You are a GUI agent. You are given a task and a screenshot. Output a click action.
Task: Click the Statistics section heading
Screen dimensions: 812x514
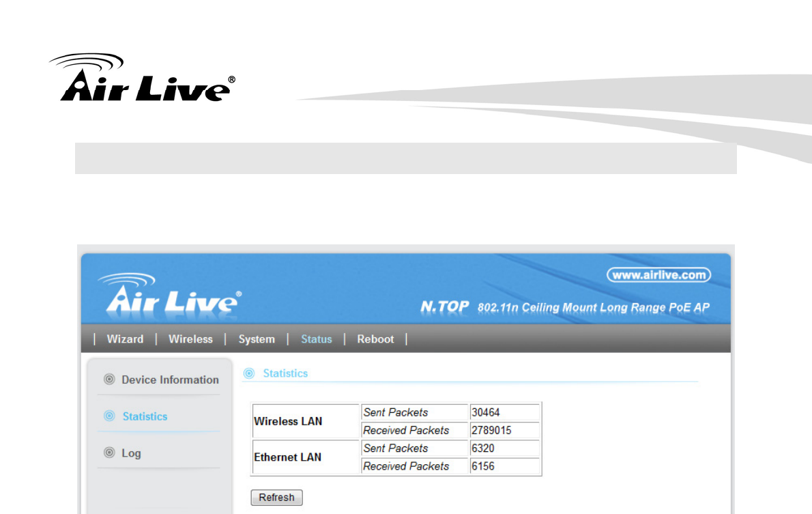coord(285,373)
